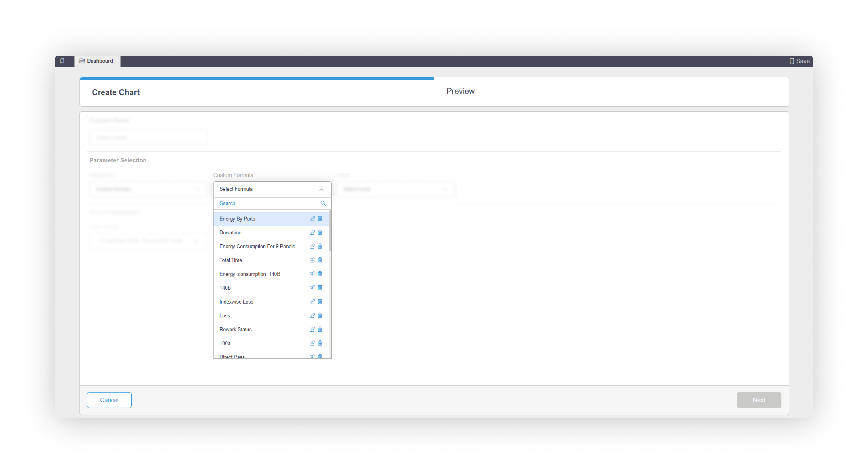Edit the Indexwise Loss formula
This screenshot has height=474, width=868.
[312, 301]
